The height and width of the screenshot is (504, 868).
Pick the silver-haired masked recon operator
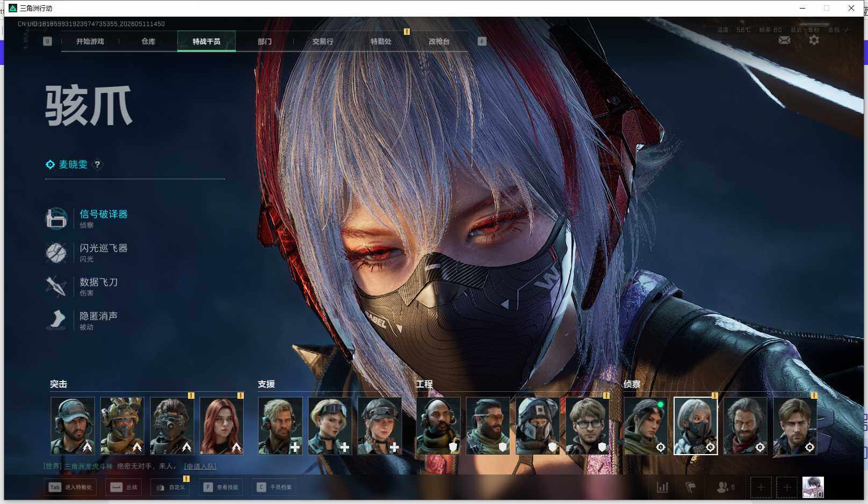pyautogui.click(x=696, y=426)
